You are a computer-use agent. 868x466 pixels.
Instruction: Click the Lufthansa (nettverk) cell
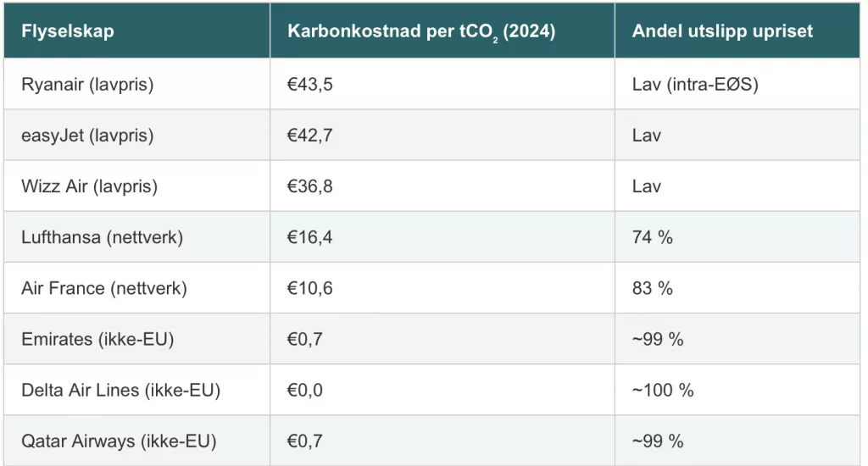pyautogui.click(x=102, y=237)
